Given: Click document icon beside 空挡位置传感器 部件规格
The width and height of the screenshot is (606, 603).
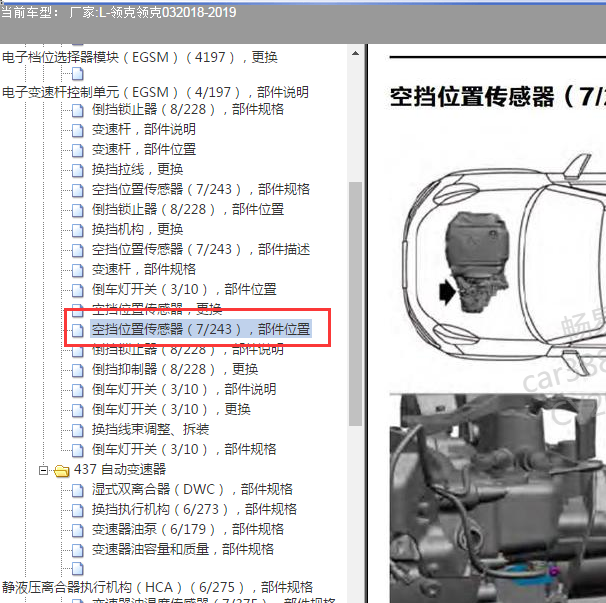Looking at the screenshot, I should click(x=78, y=191).
